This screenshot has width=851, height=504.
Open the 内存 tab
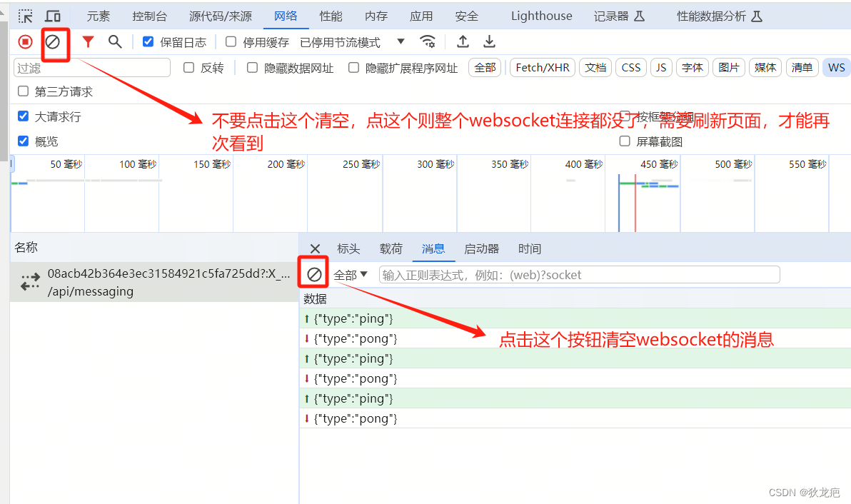(376, 16)
